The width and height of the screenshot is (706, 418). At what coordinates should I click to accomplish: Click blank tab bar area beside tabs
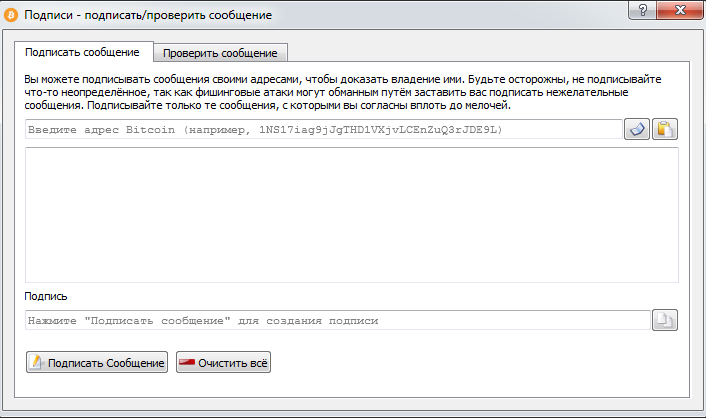pos(480,53)
